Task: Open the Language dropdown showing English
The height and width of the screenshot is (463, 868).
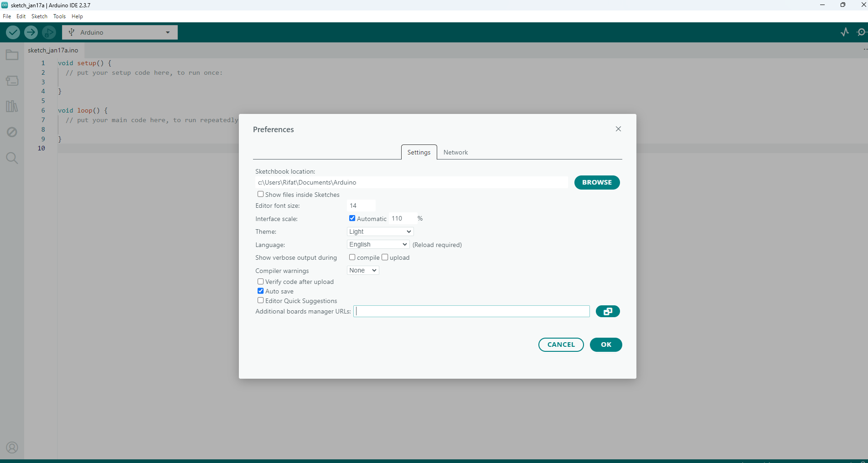Action: click(x=378, y=245)
